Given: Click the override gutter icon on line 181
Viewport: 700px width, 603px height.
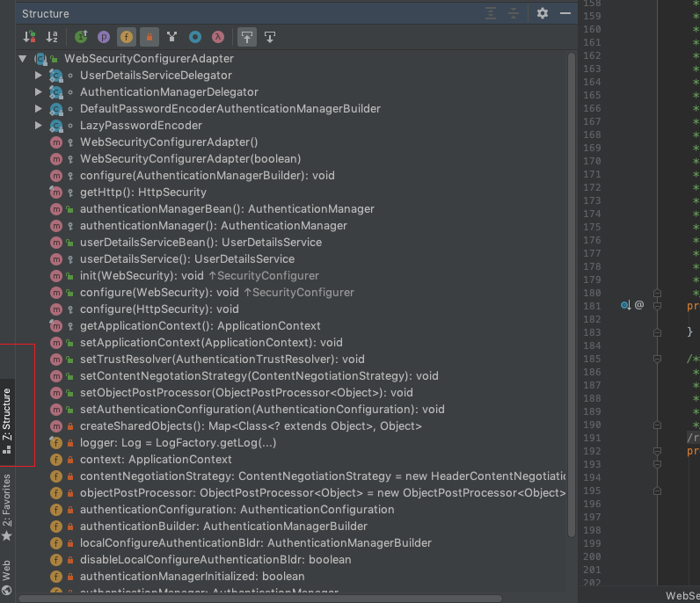Looking at the screenshot, I should (625, 305).
